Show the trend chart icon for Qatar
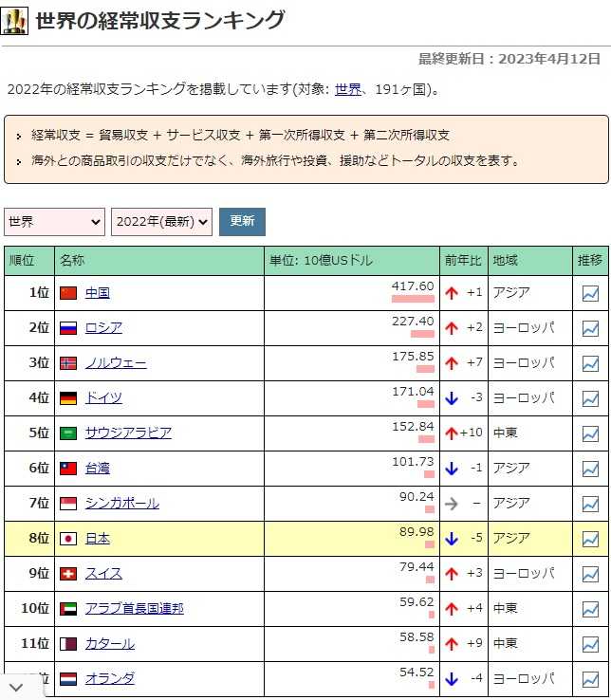This screenshot has width=611, height=700. point(590,644)
